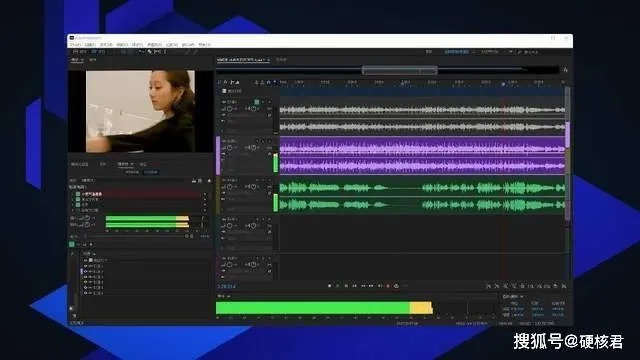
Task: Choose the Default workspace
Action: pos(429,52)
